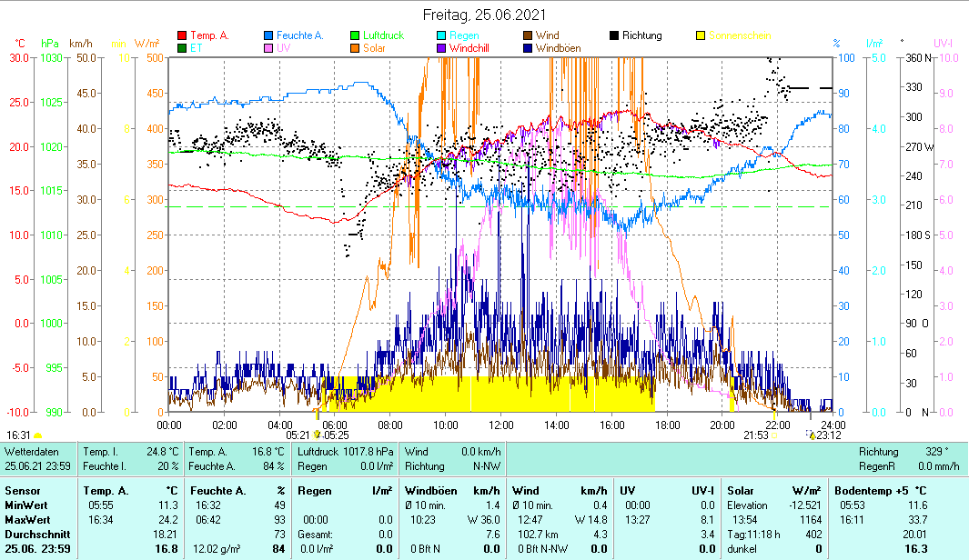Click the pink UV legend square

click(x=268, y=48)
